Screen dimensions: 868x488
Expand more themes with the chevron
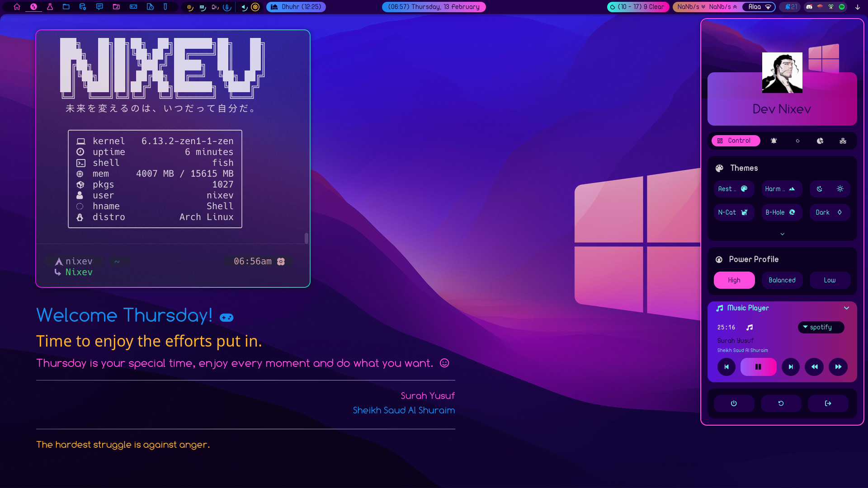tap(782, 234)
